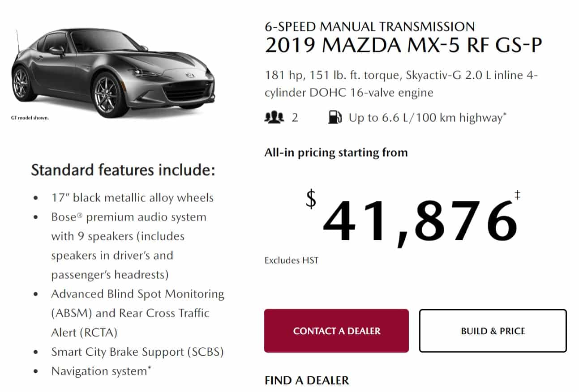Viewport: 579px width, 392px height.
Task: Select the 17" black metallic alloy wheels item
Action: 133,197
